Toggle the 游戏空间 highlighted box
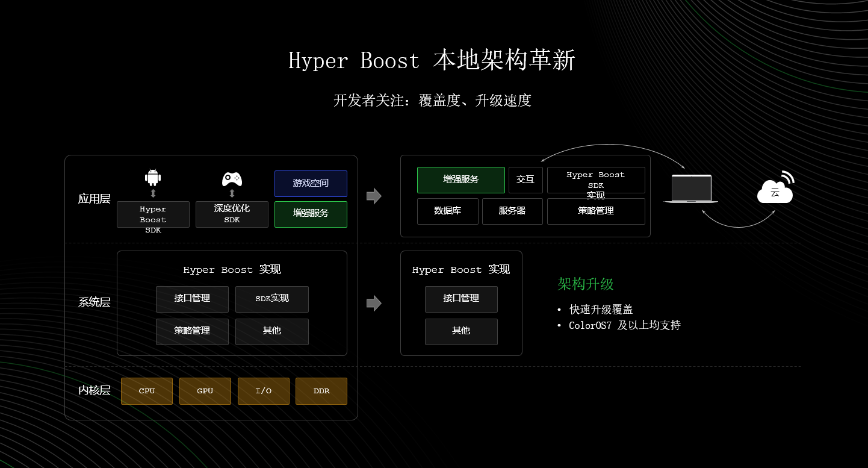The width and height of the screenshot is (868, 468). point(311,184)
